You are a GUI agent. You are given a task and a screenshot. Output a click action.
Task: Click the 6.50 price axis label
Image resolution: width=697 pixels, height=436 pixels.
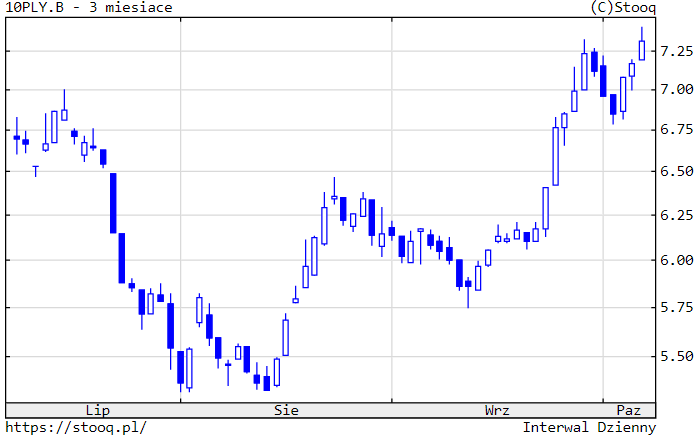tap(676, 172)
